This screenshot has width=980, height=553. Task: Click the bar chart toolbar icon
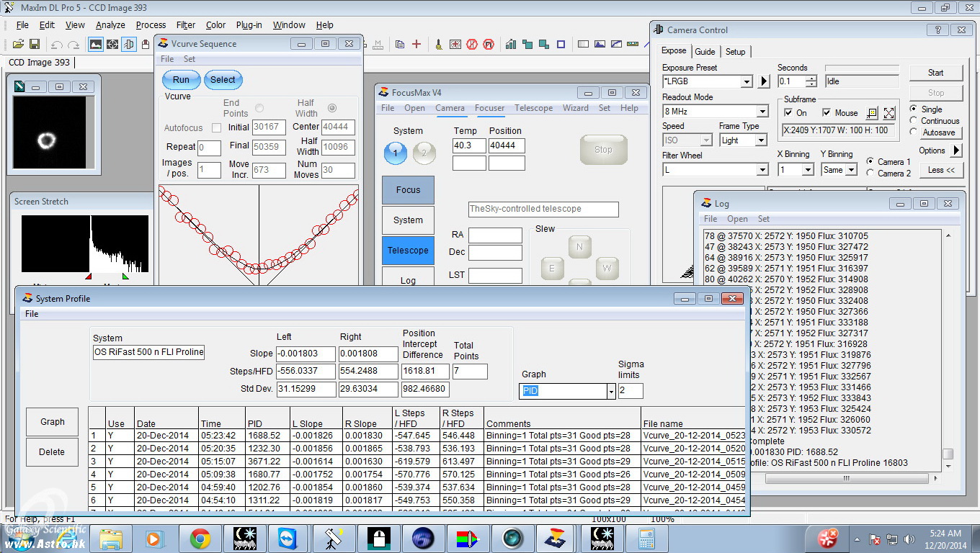(511, 45)
